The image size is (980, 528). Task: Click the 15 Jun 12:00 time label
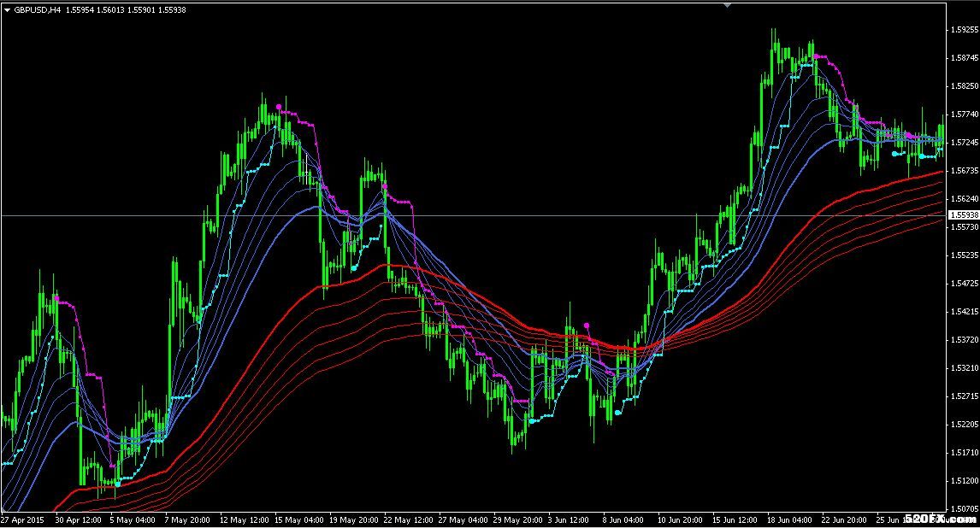[735, 520]
